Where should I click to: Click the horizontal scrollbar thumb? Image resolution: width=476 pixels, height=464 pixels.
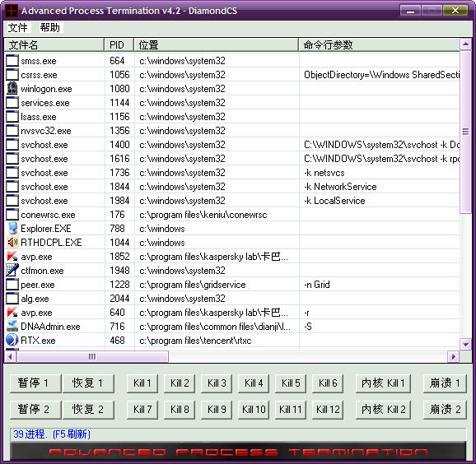click(x=92, y=357)
